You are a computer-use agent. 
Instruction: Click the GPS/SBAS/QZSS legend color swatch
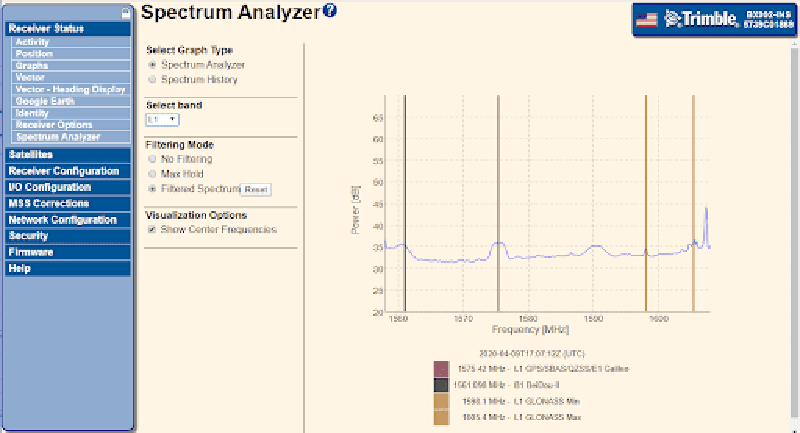441,369
